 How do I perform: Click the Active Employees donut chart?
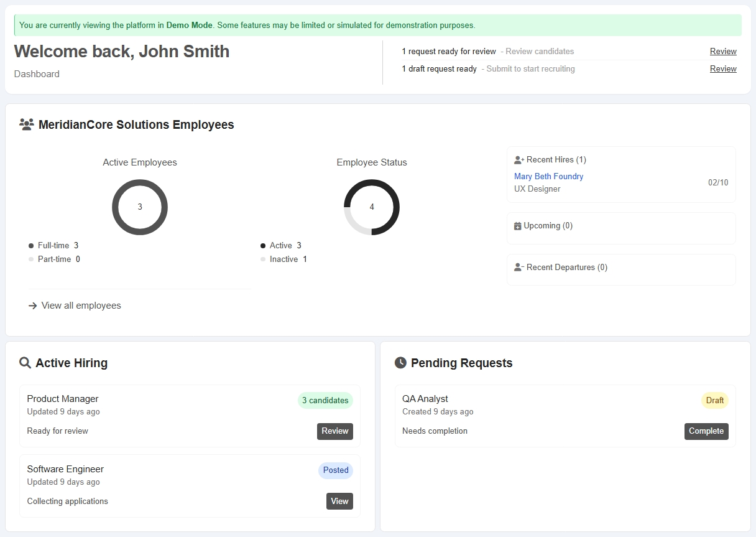click(140, 207)
